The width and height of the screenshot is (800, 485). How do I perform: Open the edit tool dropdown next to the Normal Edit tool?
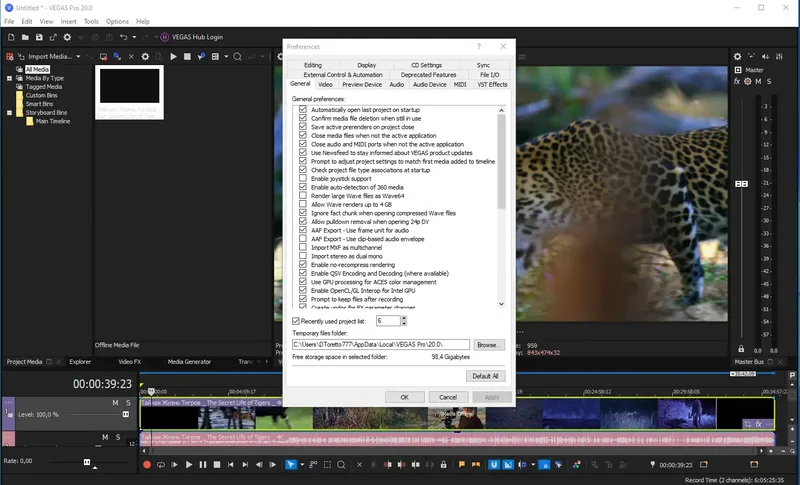pos(302,465)
